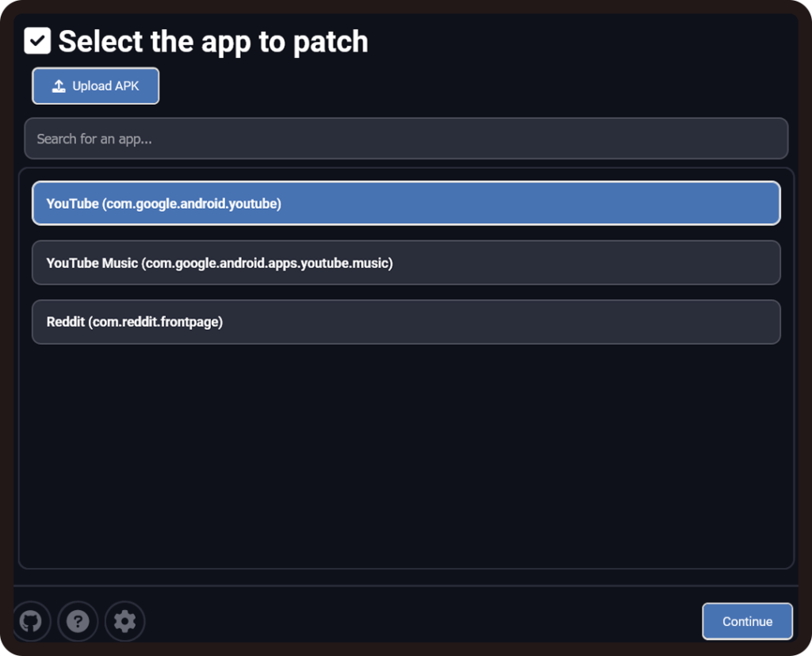Click the Upload APK button

point(96,86)
